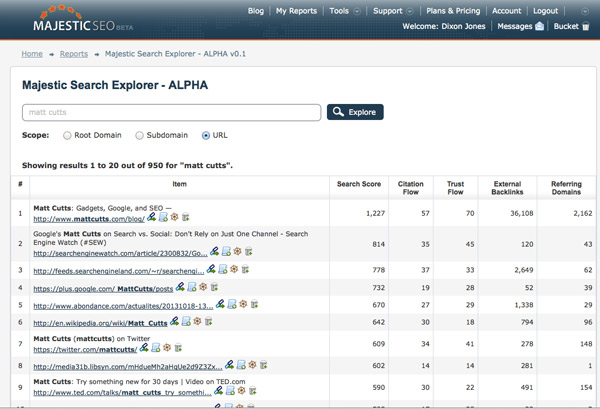600x409 pixels.
Task: Open the Blog menu item
Action: 256,11
